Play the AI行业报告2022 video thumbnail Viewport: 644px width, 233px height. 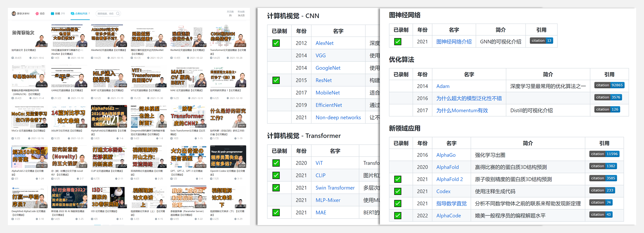[x=69, y=197]
